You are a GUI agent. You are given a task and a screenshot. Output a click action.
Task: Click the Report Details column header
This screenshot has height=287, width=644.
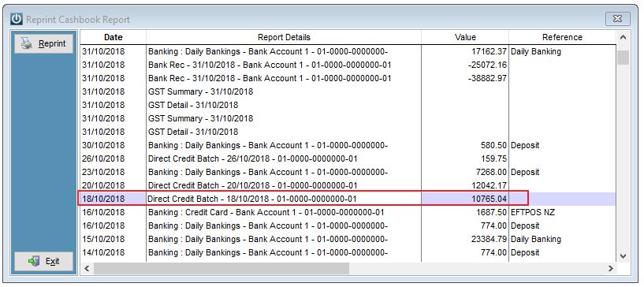point(284,37)
